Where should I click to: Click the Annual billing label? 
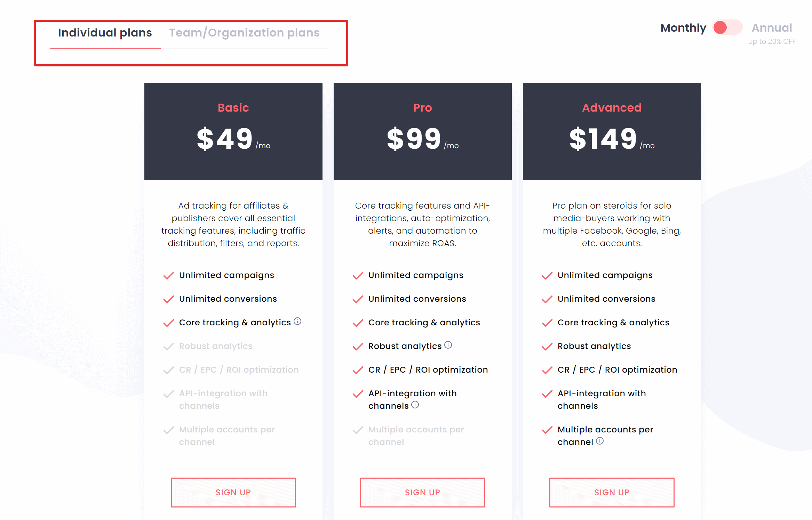772,27
